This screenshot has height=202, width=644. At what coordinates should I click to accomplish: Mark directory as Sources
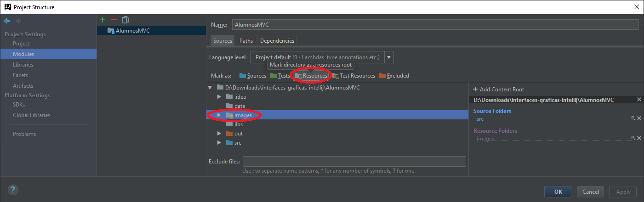(253, 76)
